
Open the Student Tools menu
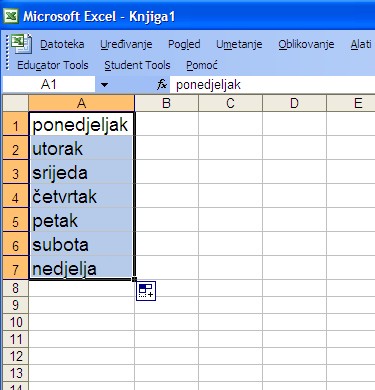click(137, 65)
